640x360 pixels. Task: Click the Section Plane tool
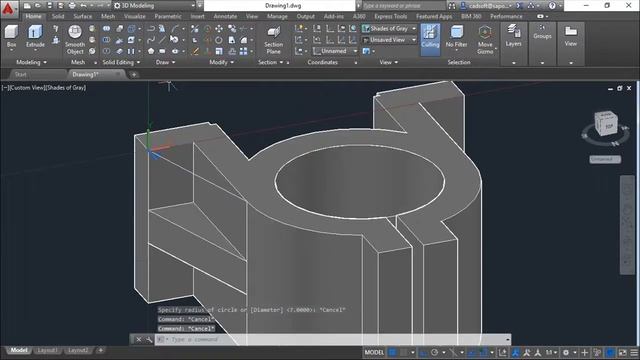click(x=273, y=40)
